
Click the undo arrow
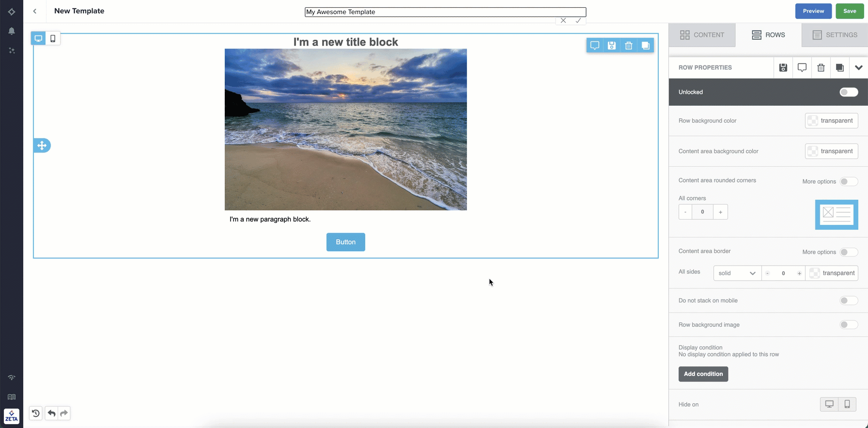click(51, 413)
